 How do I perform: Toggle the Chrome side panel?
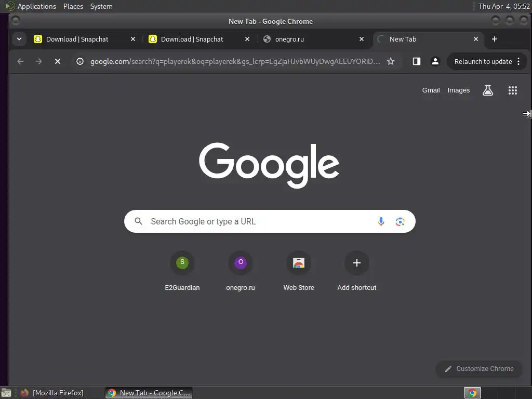(417, 61)
